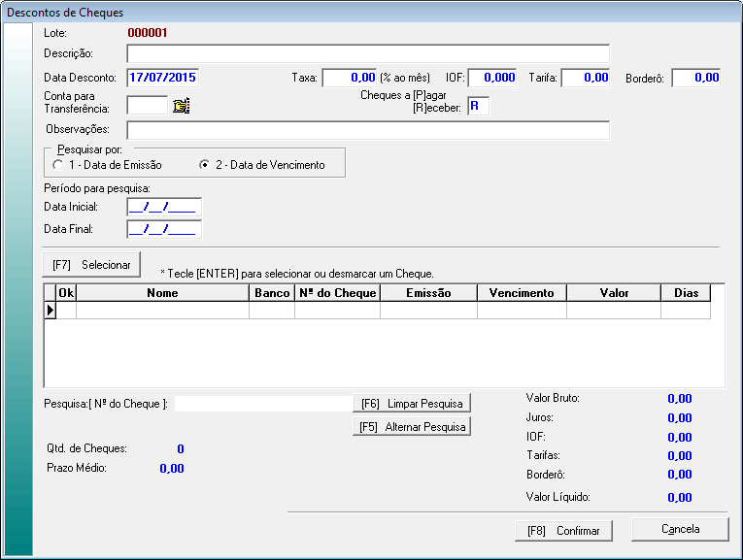This screenshot has height=560, width=743.
Task: Select the IOF value field
Action: 493,78
